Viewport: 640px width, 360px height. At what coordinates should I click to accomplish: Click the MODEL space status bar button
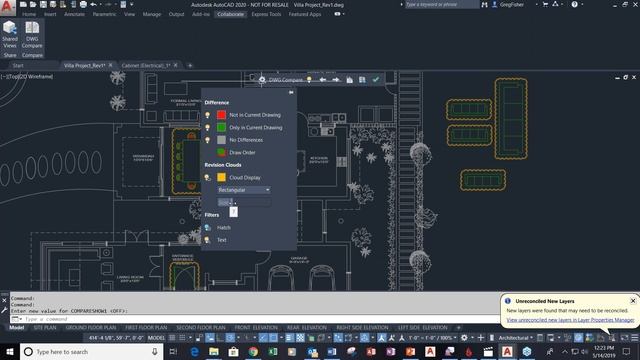click(156, 338)
